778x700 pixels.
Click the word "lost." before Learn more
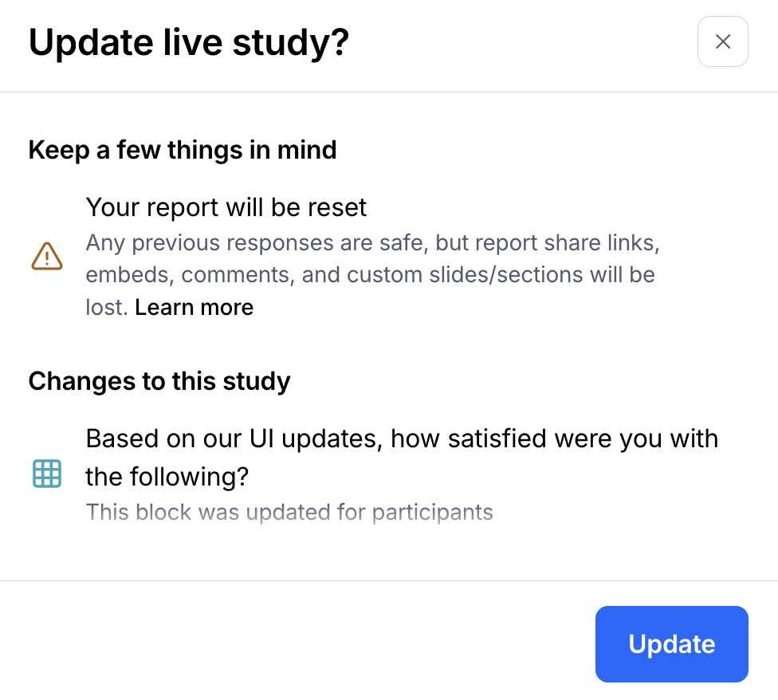coord(107,308)
